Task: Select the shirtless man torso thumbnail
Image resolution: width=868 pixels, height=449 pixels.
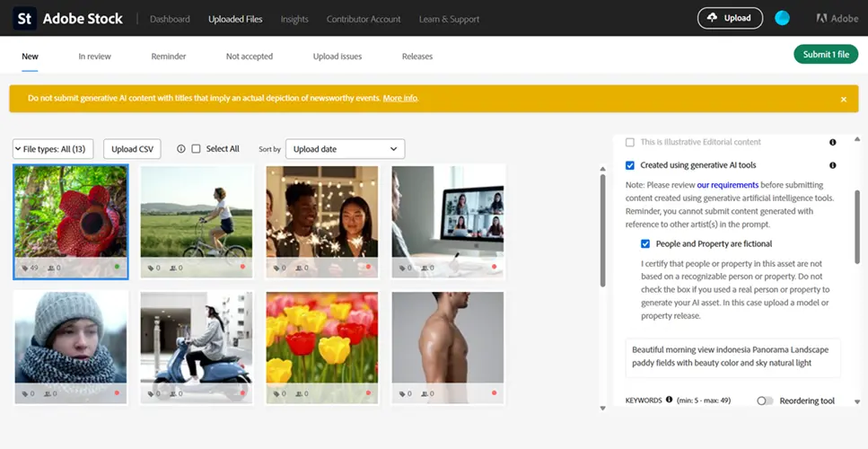Action: pos(448,348)
